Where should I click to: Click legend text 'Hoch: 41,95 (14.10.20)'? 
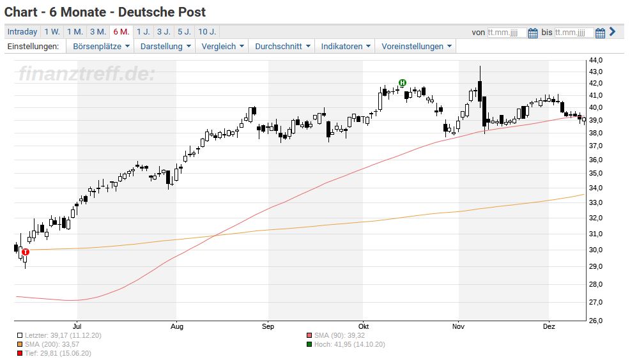pyautogui.click(x=350, y=344)
